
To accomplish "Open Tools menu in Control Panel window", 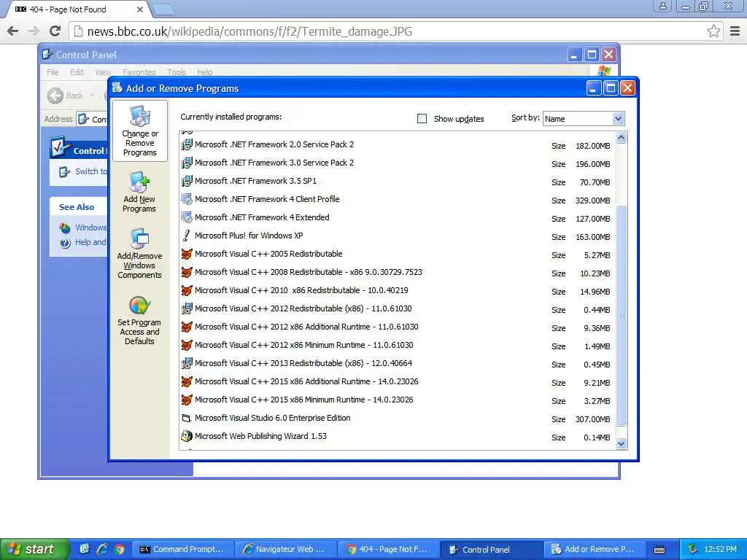I will (177, 72).
